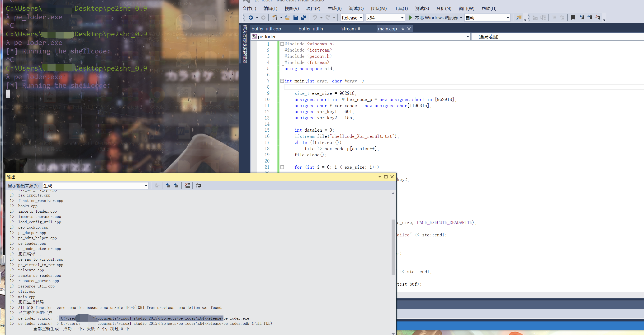Clear the output window messages

click(x=188, y=185)
